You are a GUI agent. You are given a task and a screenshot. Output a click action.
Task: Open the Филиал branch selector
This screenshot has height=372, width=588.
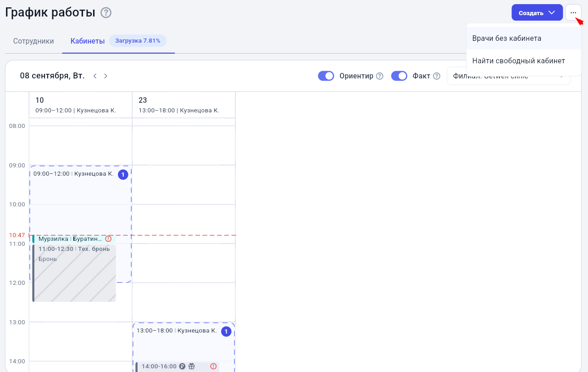[509, 76]
